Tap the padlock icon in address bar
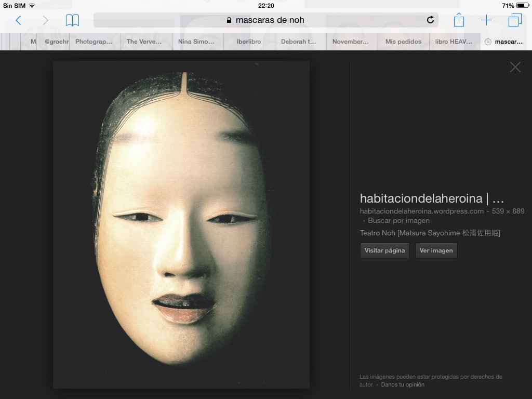532x399 pixels. 229,20
